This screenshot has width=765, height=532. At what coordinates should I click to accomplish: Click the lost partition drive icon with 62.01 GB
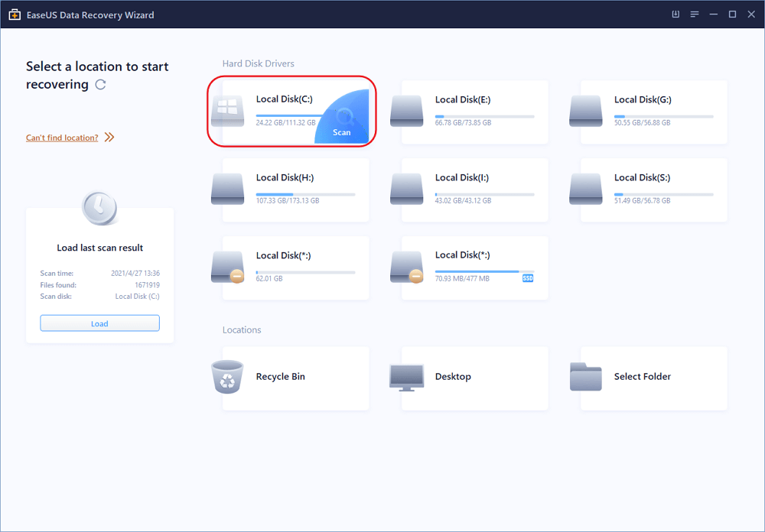(228, 268)
